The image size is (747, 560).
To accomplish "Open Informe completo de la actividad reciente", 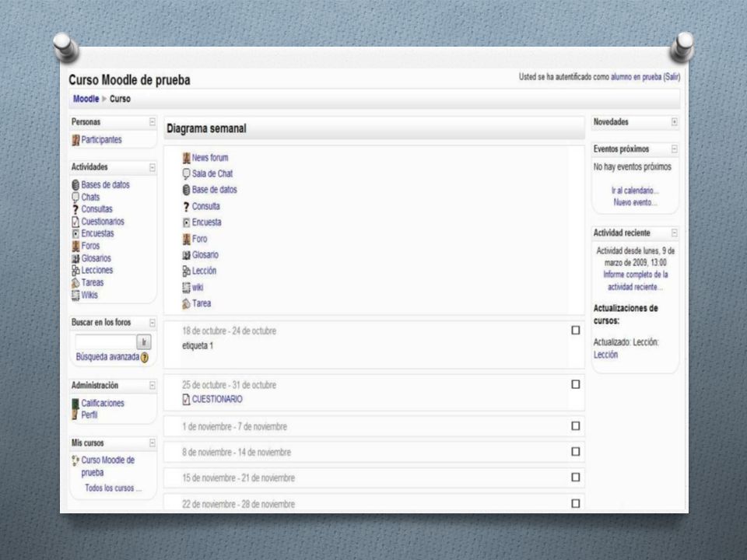I will click(636, 281).
